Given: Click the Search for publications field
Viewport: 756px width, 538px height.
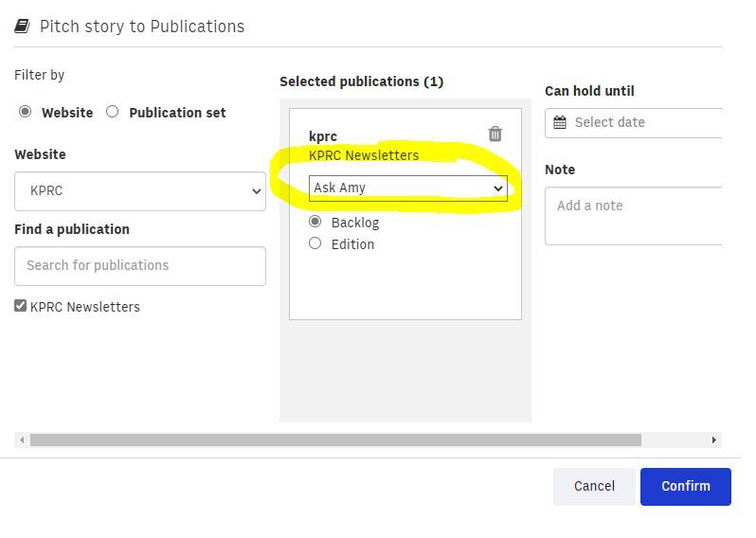Looking at the screenshot, I should pyautogui.click(x=140, y=266).
